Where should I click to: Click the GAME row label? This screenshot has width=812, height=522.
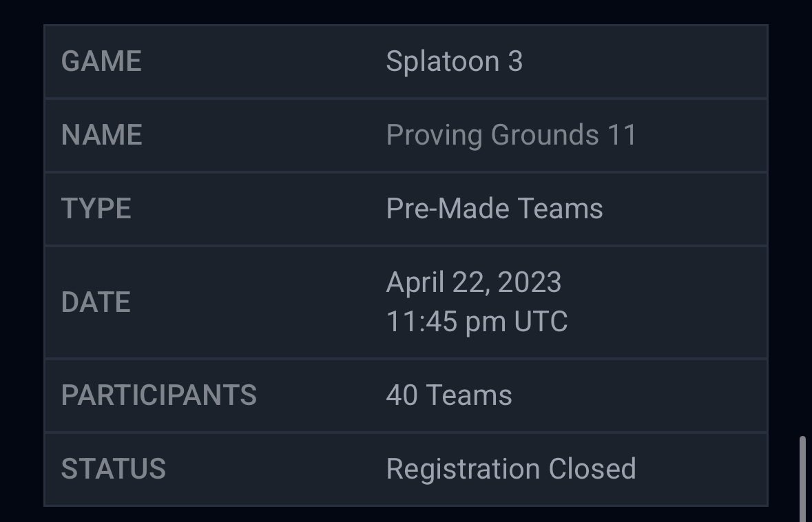coord(101,61)
